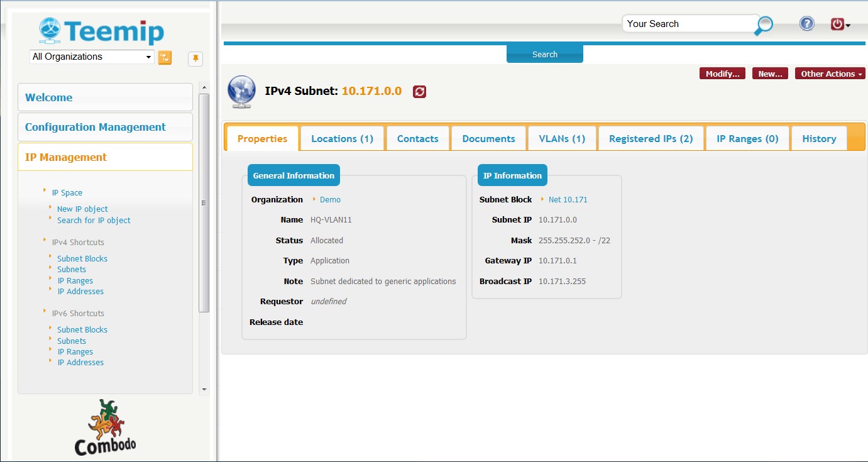This screenshot has height=462, width=868.
Task: Click the Combodo logo
Action: click(106, 427)
